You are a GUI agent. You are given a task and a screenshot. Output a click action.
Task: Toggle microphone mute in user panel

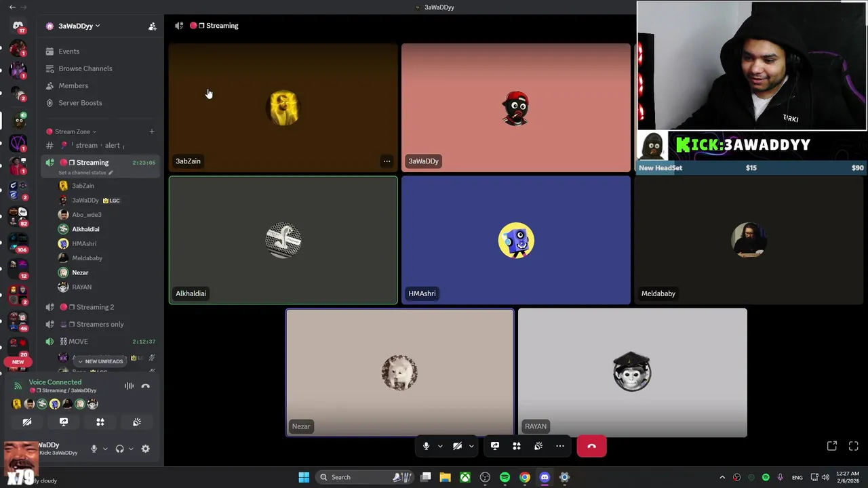tap(94, 449)
